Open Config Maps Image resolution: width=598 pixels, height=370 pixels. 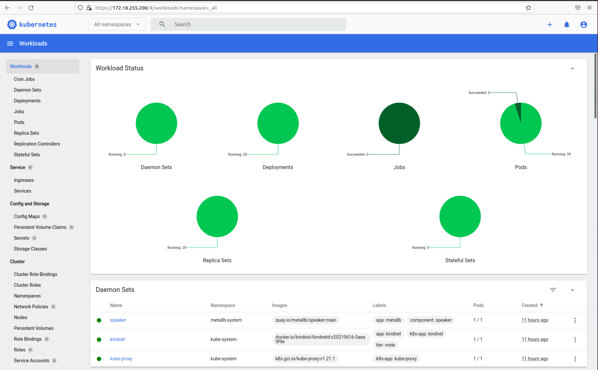pyautogui.click(x=27, y=216)
